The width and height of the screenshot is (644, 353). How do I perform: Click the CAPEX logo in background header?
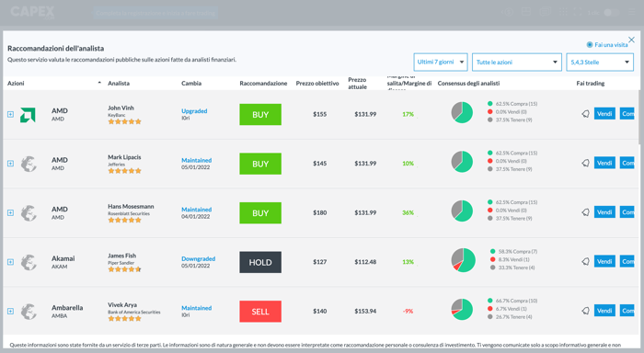[x=32, y=12]
